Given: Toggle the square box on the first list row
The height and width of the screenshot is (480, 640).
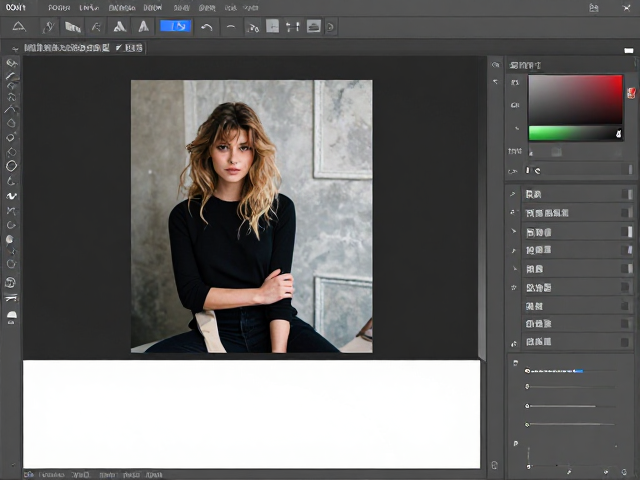Looking at the screenshot, I should pyautogui.click(x=627, y=194).
